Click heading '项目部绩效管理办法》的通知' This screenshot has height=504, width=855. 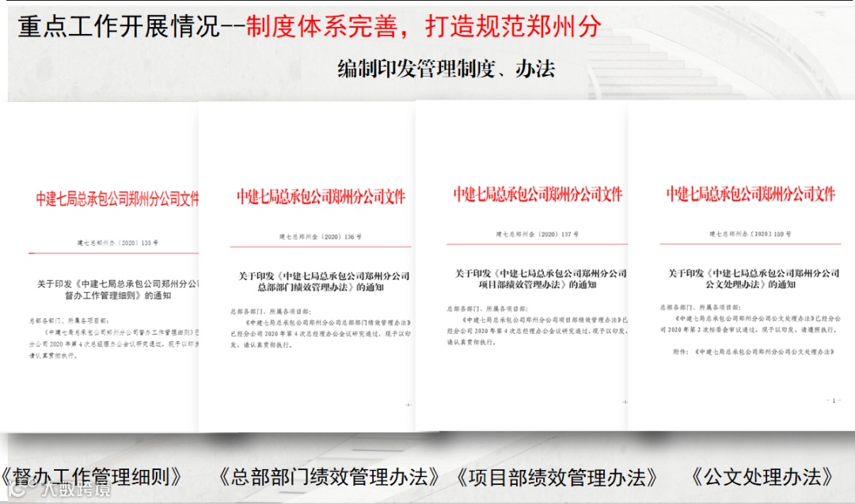(x=538, y=284)
